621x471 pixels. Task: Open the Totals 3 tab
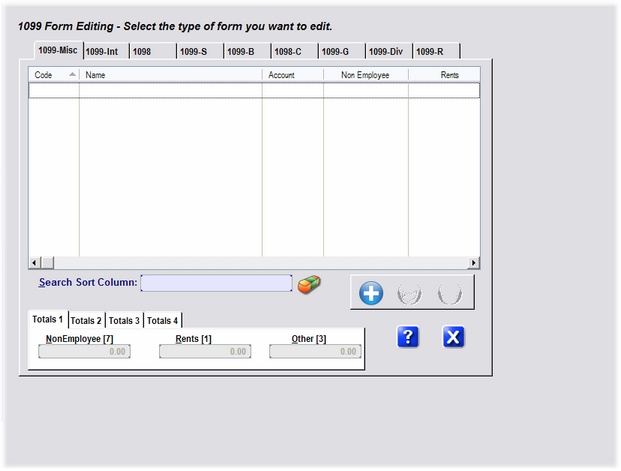(124, 320)
